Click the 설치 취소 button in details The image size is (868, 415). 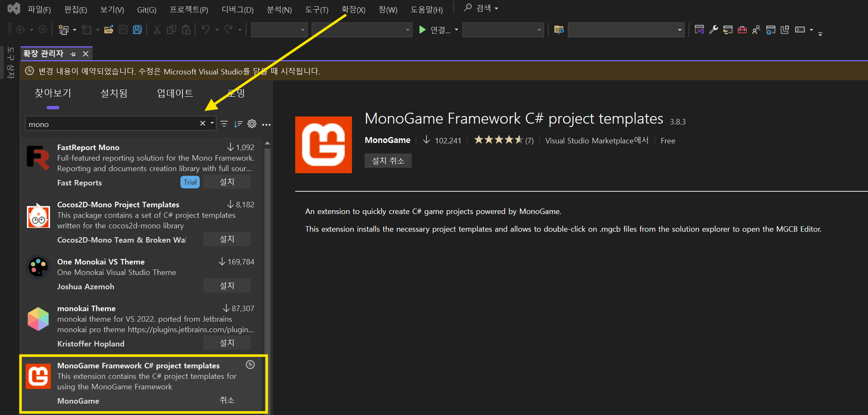pyautogui.click(x=388, y=161)
